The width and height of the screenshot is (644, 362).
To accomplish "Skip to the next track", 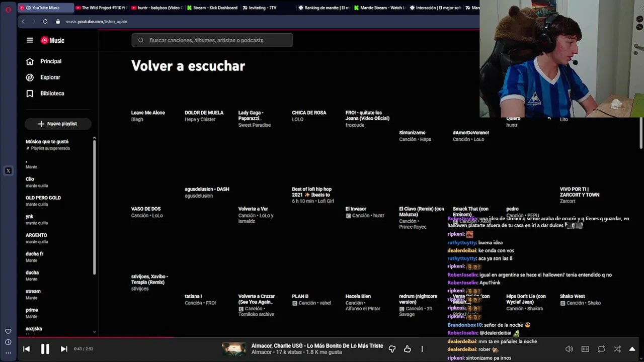I will tap(64, 349).
